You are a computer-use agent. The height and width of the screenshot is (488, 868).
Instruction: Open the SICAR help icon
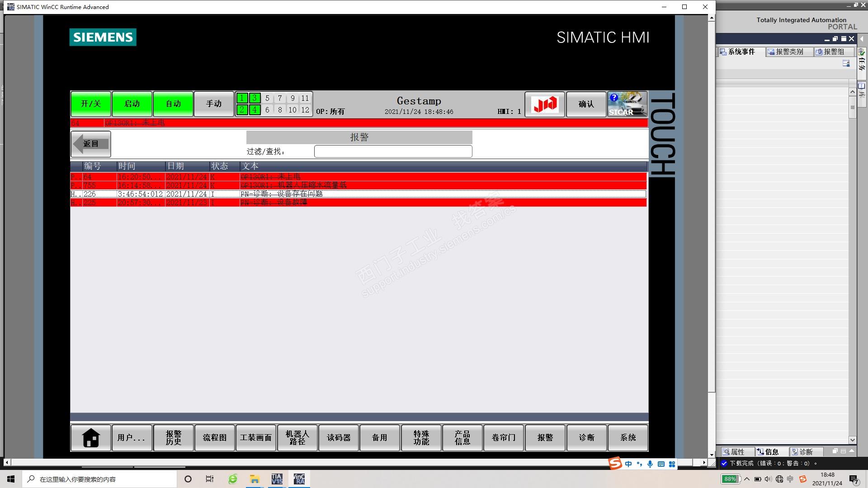[627, 104]
